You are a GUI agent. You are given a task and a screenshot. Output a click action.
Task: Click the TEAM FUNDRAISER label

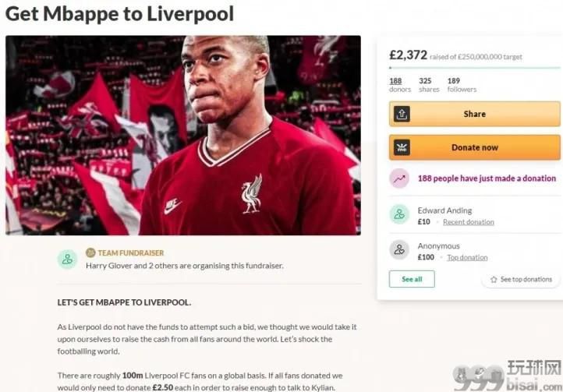coord(131,253)
